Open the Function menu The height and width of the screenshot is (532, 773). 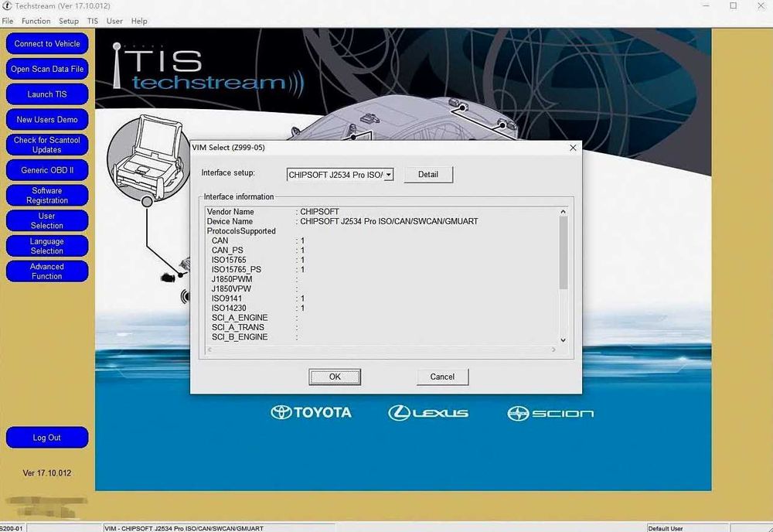36,21
